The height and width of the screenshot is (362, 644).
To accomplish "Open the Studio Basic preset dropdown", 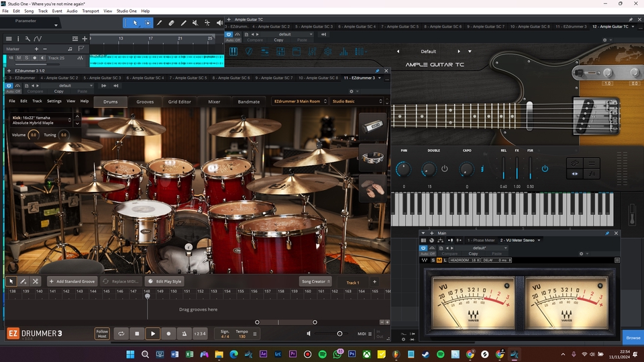I will [356, 101].
